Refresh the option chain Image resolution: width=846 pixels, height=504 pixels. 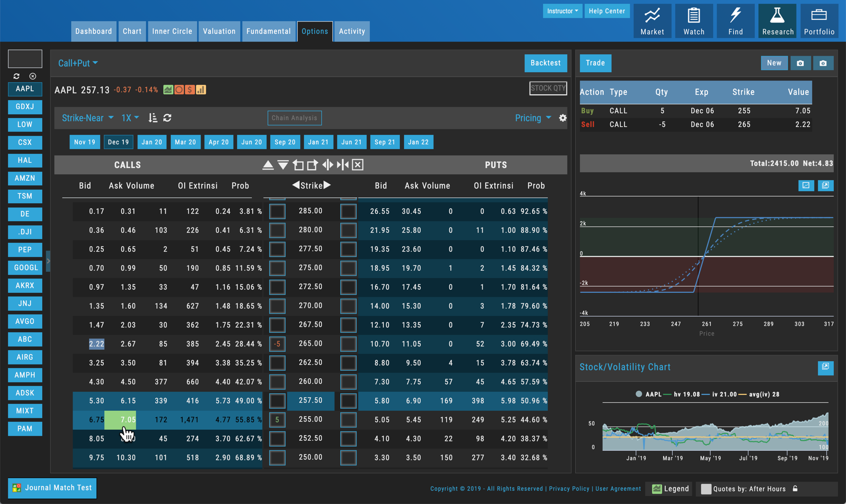pyautogui.click(x=168, y=118)
